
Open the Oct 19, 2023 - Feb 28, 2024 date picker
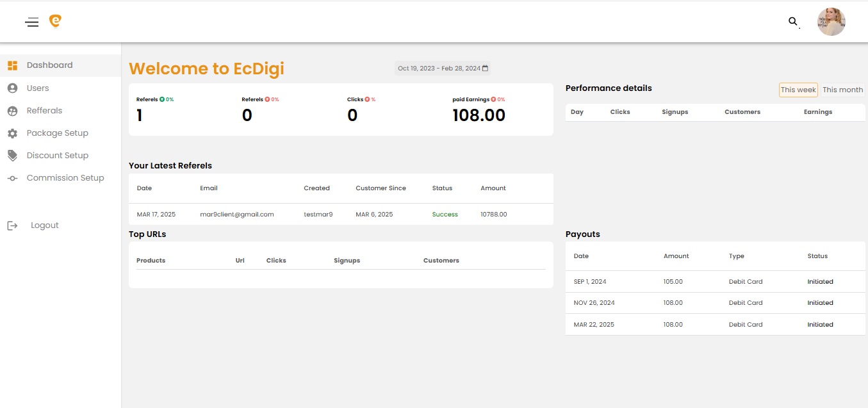443,68
